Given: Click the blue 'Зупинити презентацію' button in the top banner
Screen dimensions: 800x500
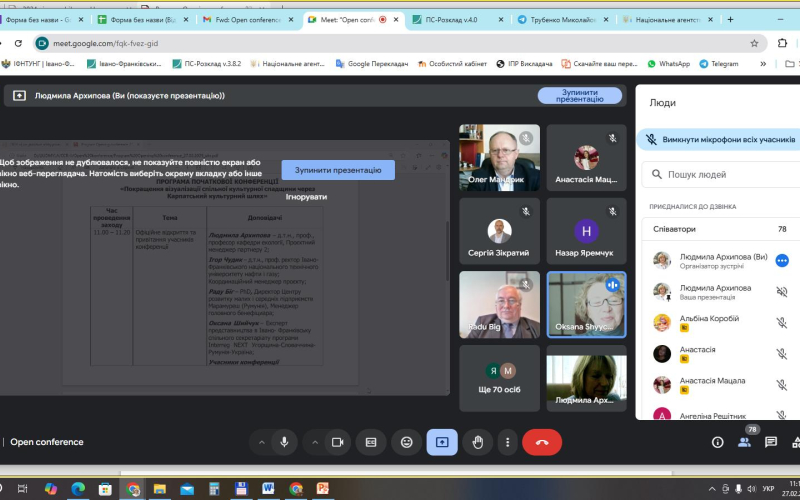Looking at the screenshot, I should pyautogui.click(x=580, y=95).
